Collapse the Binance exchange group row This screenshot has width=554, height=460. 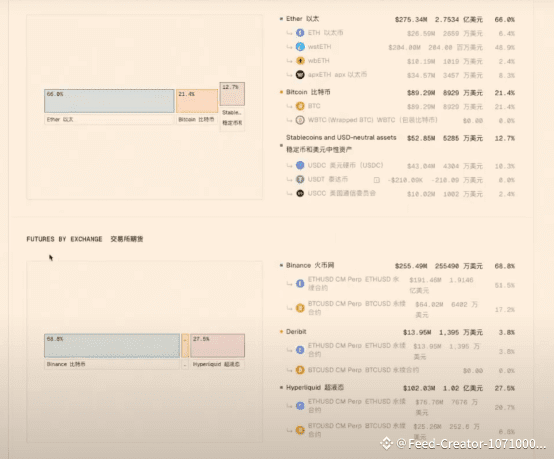[x=397, y=266]
